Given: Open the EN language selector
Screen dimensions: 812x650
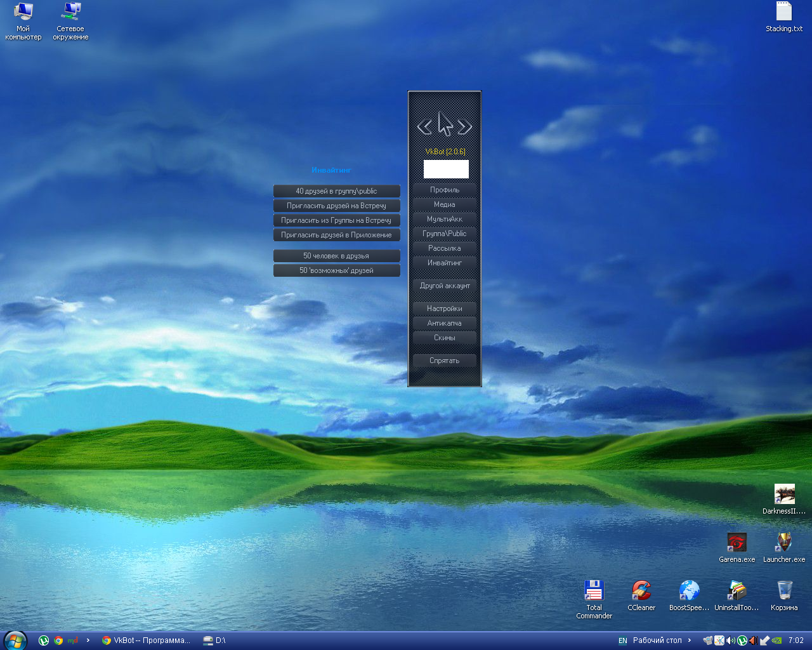Looking at the screenshot, I should pyautogui.click(x=622, y=640).
